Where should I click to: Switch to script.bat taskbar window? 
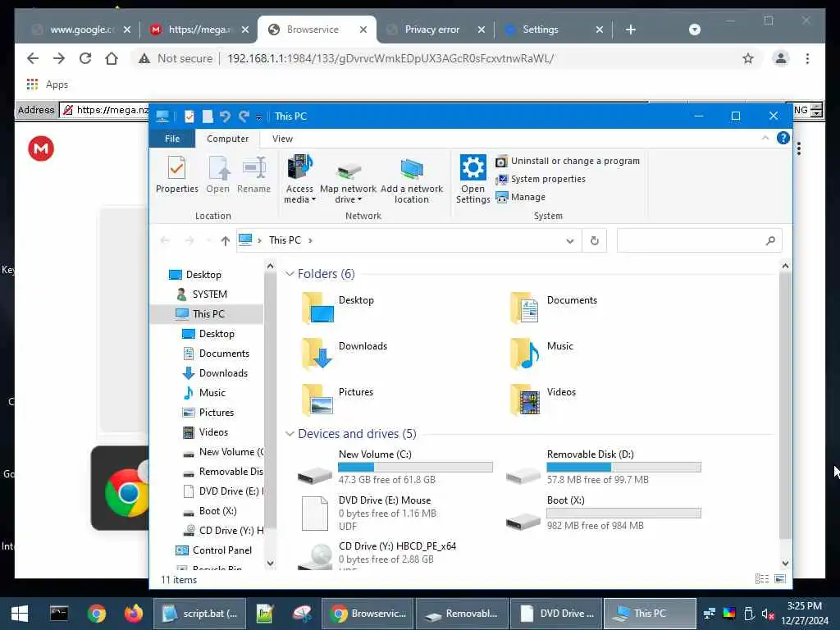(x=199, y=614)
